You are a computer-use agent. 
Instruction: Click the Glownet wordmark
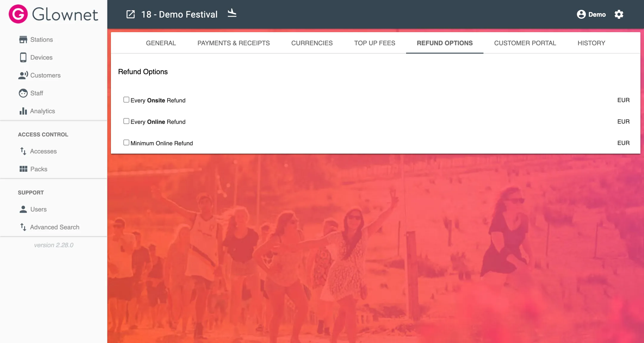pyautogui.click(x=65, y=14)
